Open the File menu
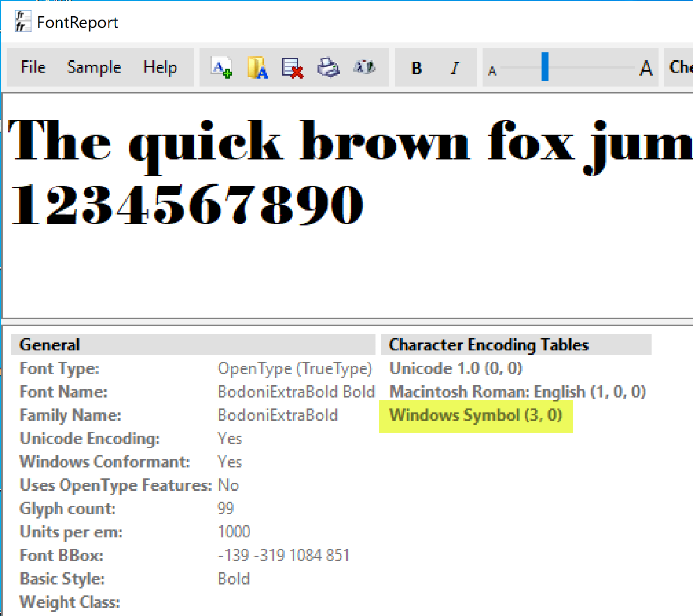Viewport: 693px width, 616px height. 33,67
